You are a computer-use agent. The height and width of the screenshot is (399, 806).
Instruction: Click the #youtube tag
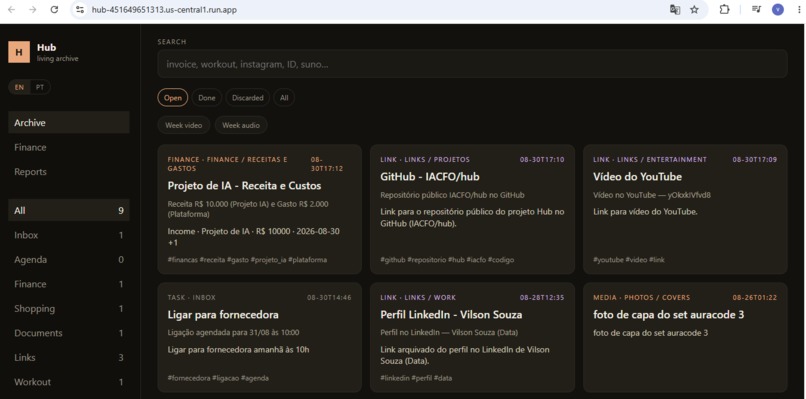click(x=608, y=260)
